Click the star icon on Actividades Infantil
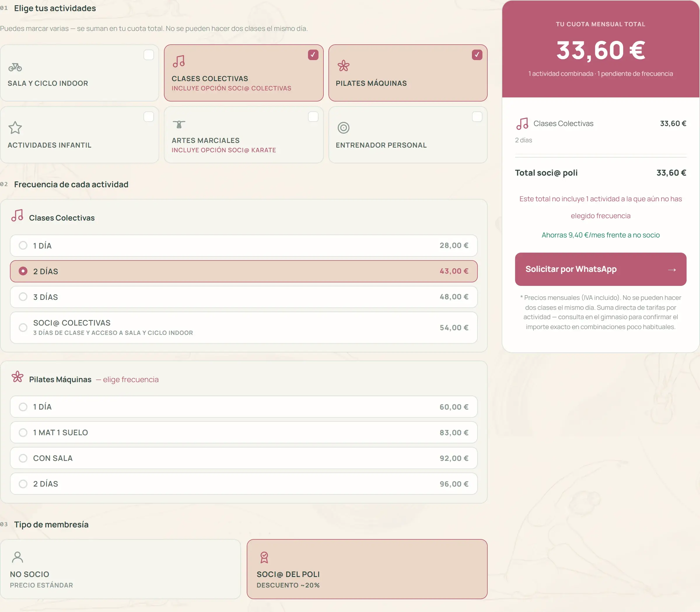700x612 pixels. [x=15, y=128]
